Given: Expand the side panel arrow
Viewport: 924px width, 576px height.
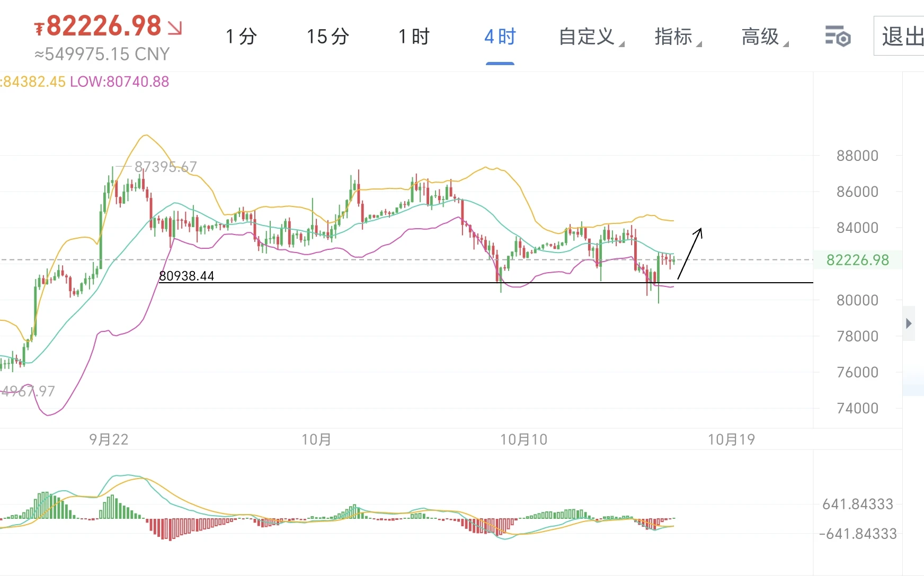Looking at the screenshot, I should pos(909,323).
